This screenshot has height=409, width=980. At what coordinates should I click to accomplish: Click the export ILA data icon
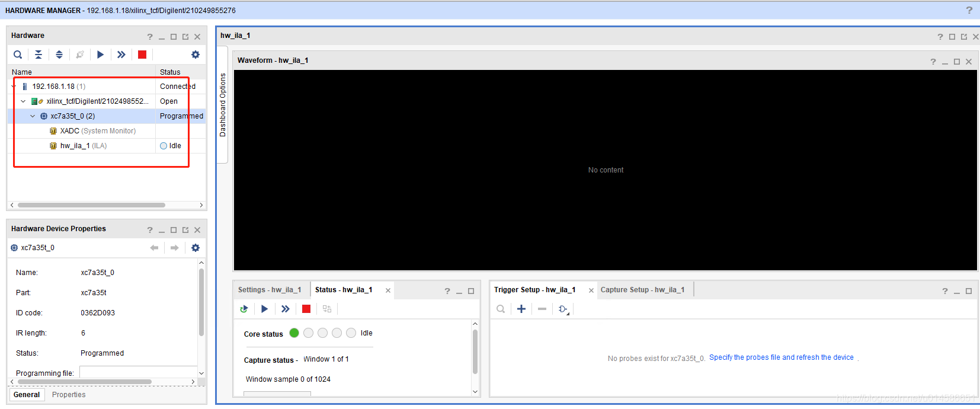click(x=327, y=309)
